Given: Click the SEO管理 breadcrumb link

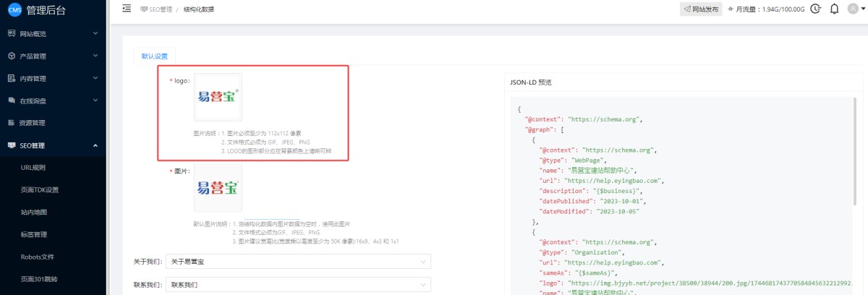Looking at the screenshot, I should 161,9.
